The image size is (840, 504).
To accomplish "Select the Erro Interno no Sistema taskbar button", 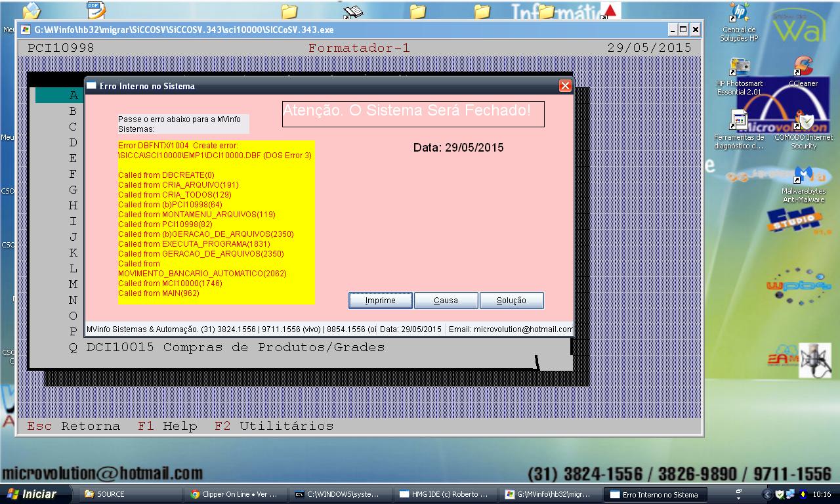I will click(x=656, y=494).
